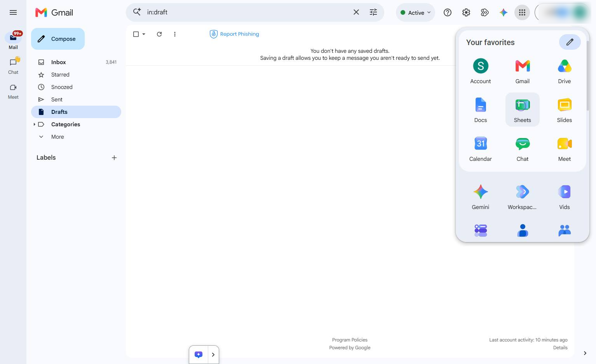Switch to Meet in left rail
This screenshot has height=364, width=596.
(x=13, y=91)
